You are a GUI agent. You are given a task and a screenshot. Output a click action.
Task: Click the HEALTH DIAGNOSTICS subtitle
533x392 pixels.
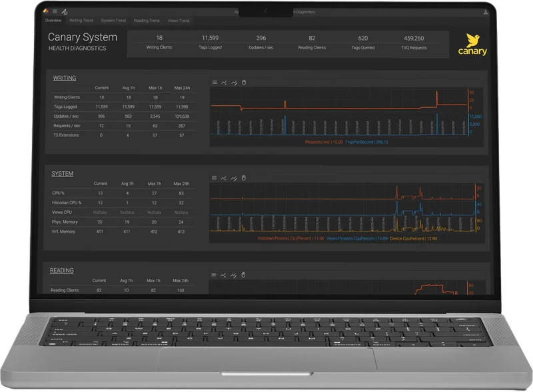click(77, 48)
